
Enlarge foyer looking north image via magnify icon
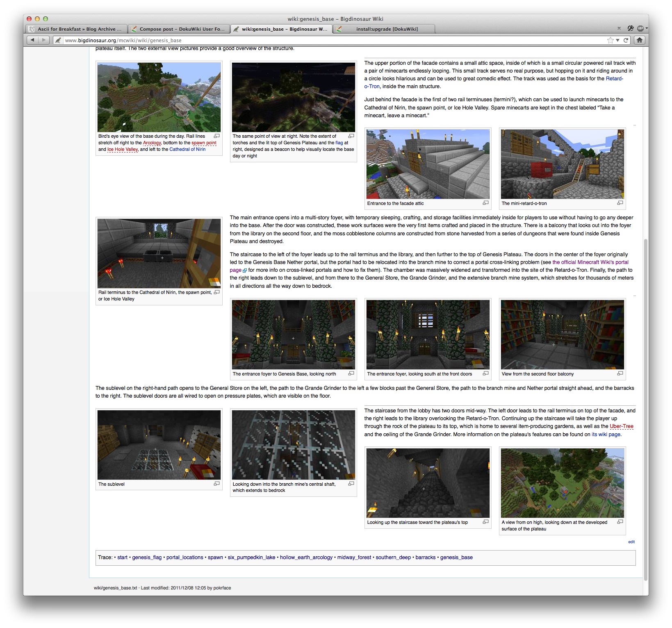pyautogui.click(x=351, y=373)
